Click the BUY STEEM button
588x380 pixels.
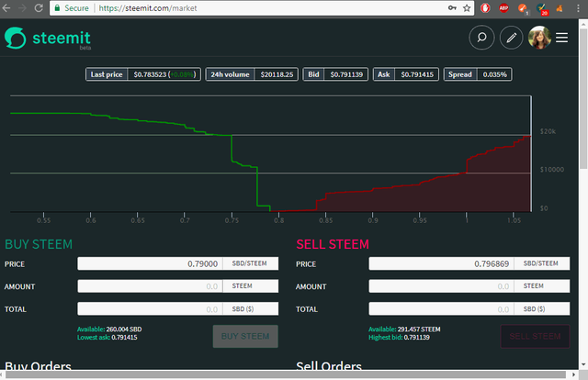[245, 336]
